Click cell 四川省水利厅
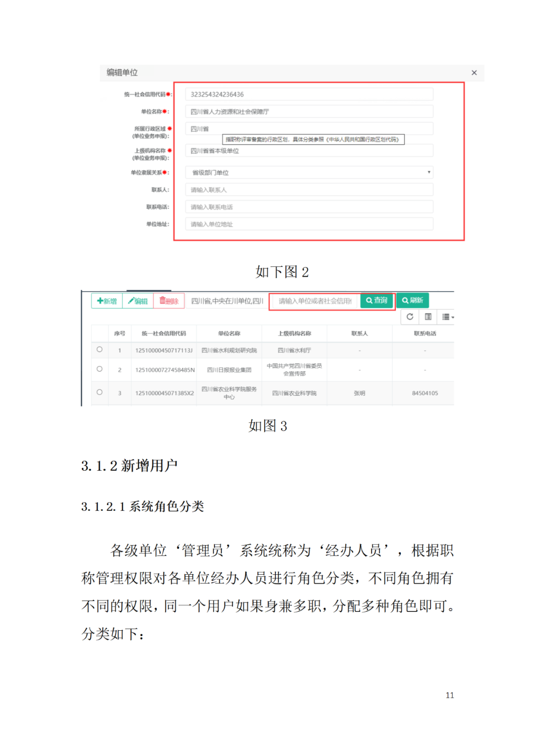The image size is (535, 756). (x=295, y=350)
